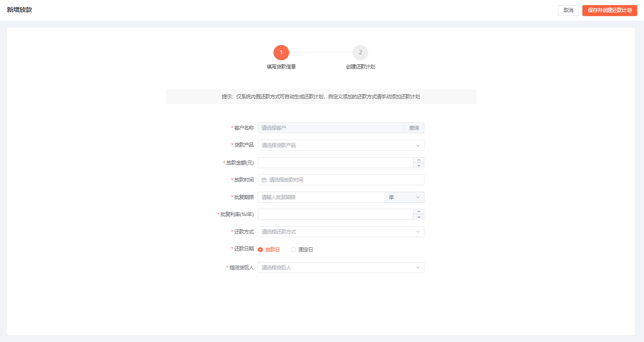Screen dimensions: 644x342
Task: Open the 贷款产品 dropdown
Action: (341, 145)
